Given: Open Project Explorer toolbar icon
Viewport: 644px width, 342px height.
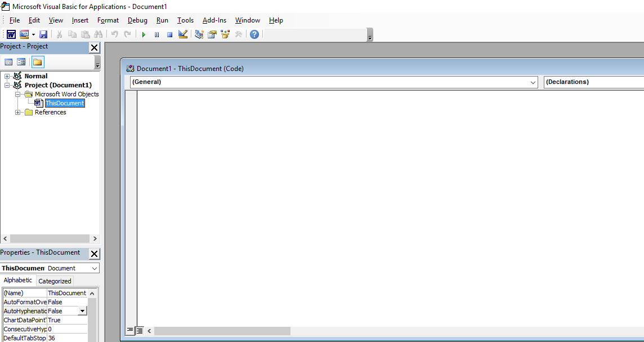Looking at the screenshot, I should coord(199,34).
